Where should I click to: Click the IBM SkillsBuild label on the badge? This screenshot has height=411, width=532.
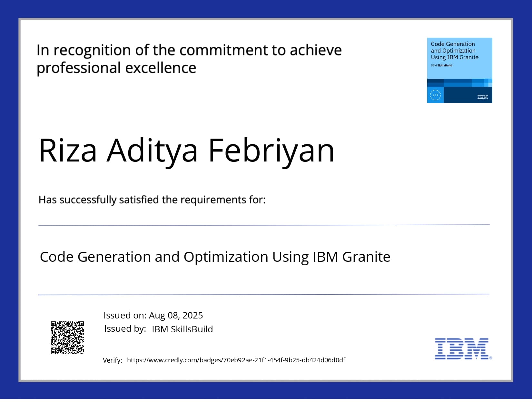click(x=441, y=65)
